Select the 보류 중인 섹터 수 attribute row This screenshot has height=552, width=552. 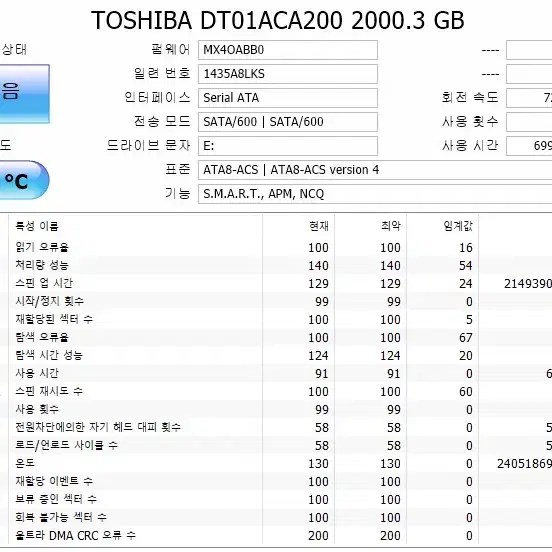pyautogui.click(x=276, y=499)
